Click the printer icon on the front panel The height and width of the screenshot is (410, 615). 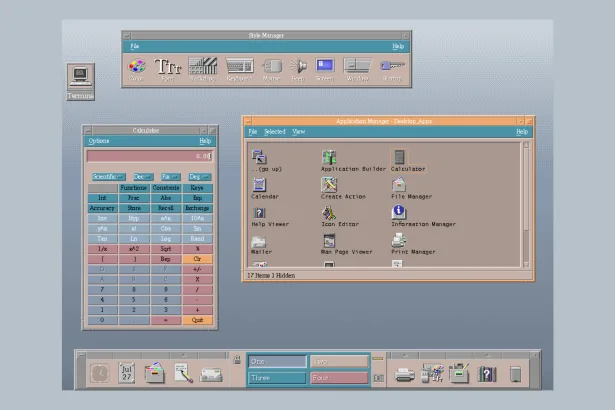coord(404,374)
